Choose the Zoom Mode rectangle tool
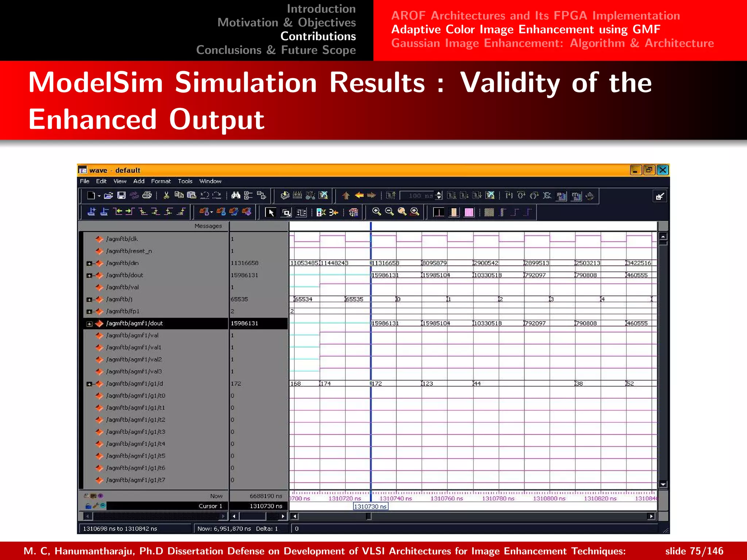This screenshot has width=747, height=560. pyautogui.click(x=286, y=213)
